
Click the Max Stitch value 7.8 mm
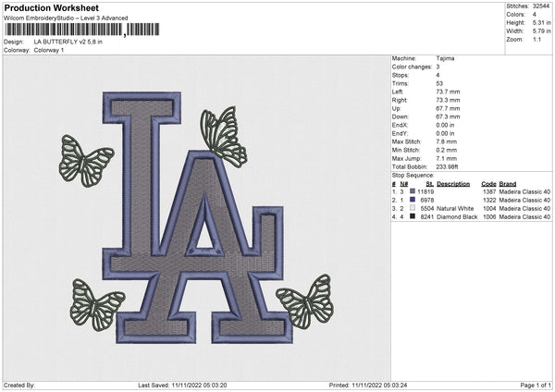coord(447,141)
